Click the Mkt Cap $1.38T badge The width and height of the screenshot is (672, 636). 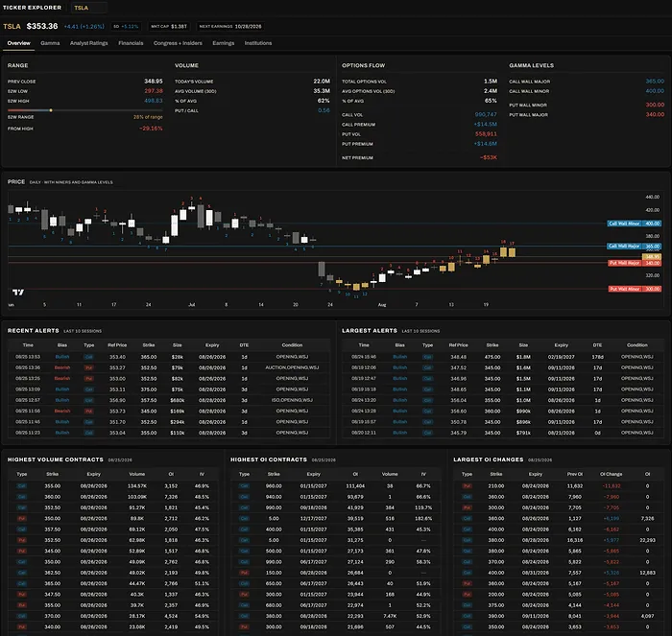click(x=169, y=27)
